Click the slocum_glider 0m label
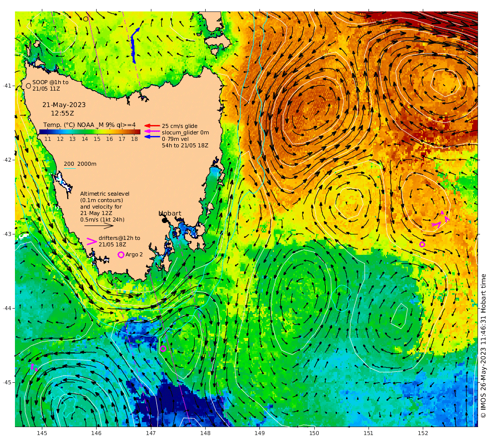 pos(185,132)
